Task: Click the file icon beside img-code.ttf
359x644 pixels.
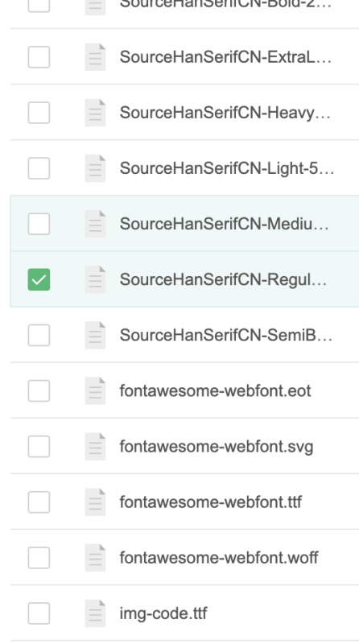Action: (95, 613)
